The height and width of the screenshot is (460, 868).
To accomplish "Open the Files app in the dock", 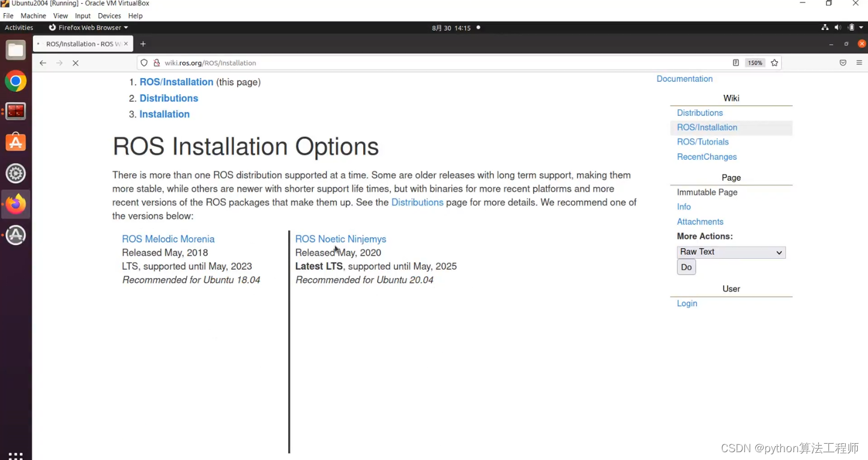I will (16, 50).
